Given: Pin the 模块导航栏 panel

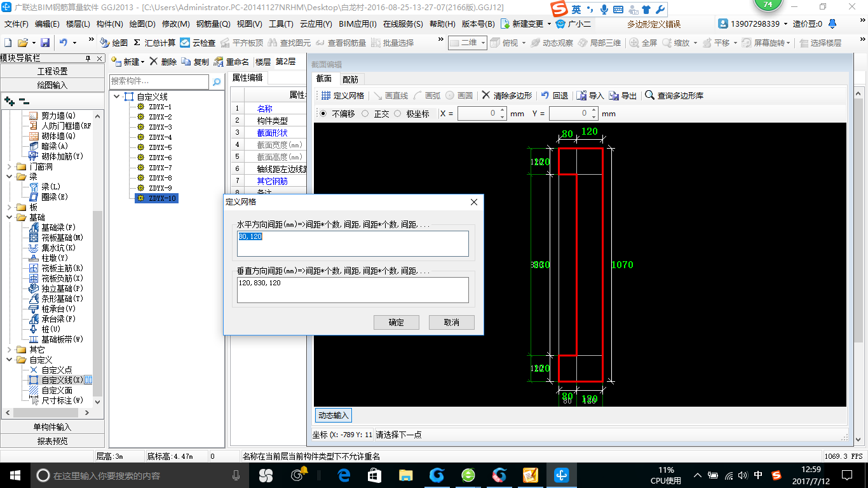Looking at the screenshot, I should (88, 58).
